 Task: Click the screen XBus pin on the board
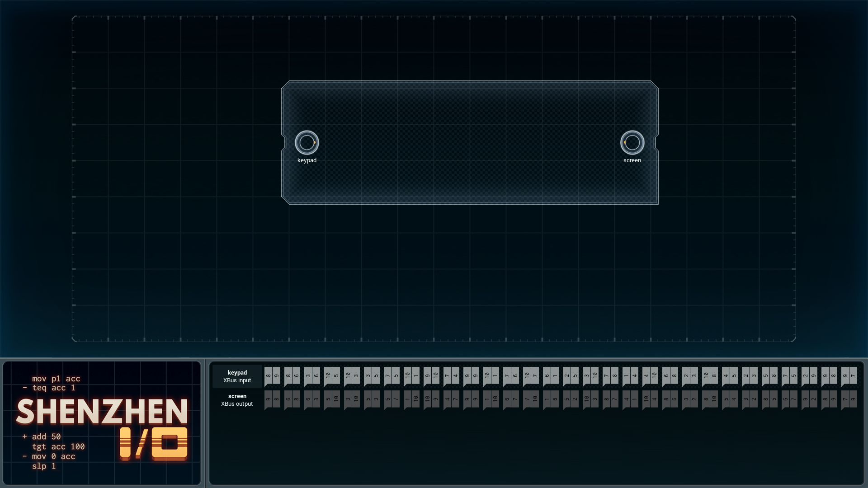[632, 143]
